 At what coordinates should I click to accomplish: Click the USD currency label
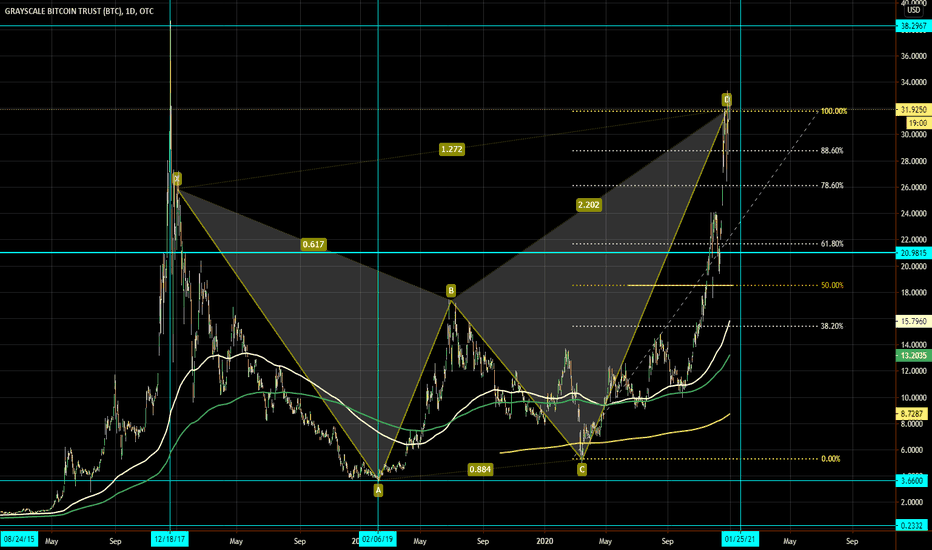pyautogui.click(x=914, y=10)
